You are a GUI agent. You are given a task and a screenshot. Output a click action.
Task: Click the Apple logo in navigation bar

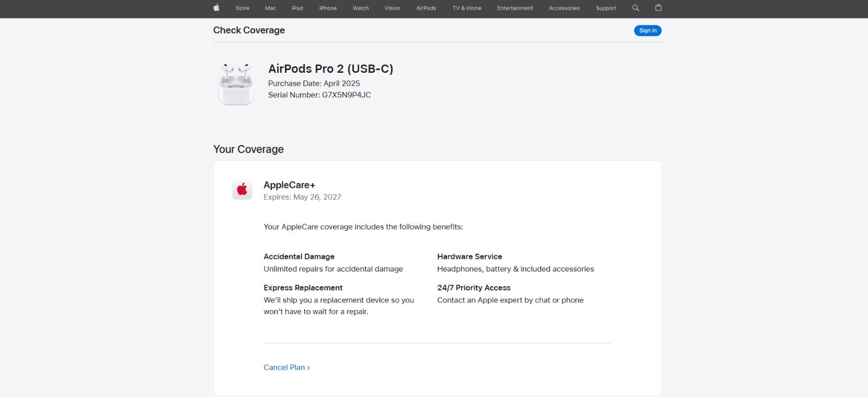[216, 8]
